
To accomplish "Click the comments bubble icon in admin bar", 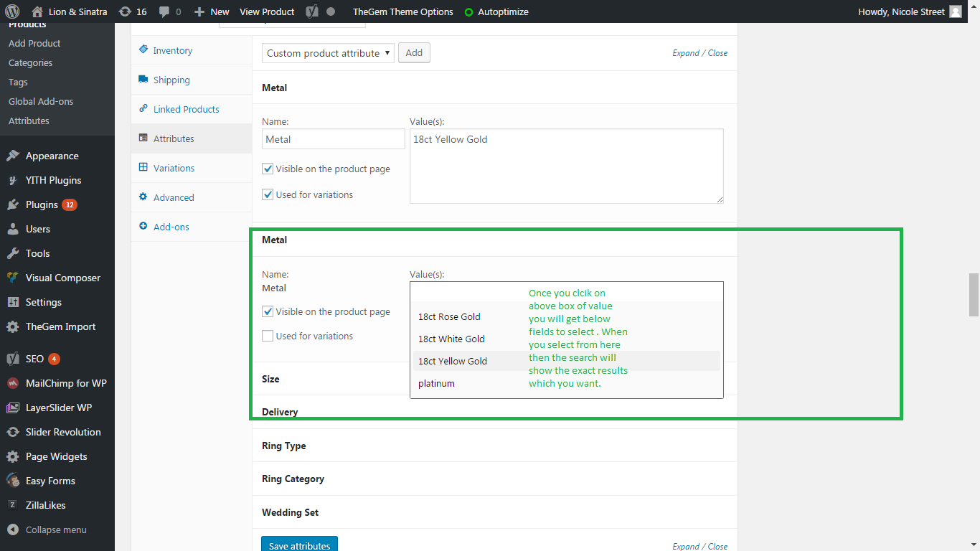I will pos(164,11).
